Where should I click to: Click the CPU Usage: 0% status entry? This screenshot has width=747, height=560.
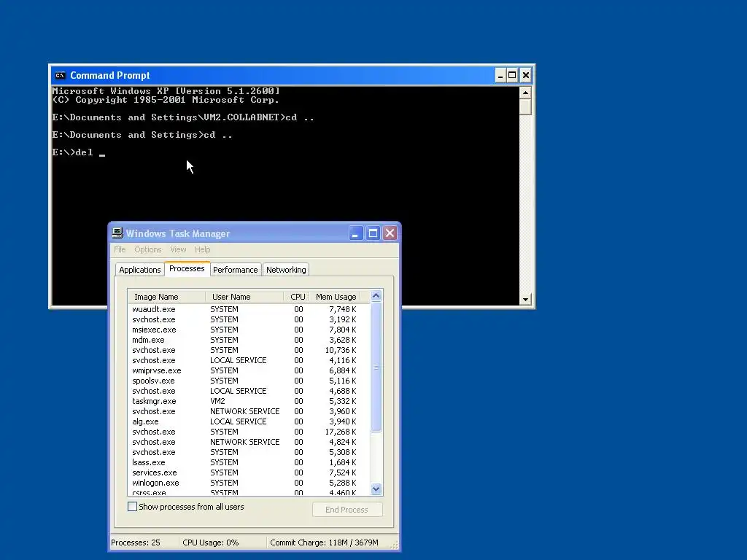click(222, 542)
